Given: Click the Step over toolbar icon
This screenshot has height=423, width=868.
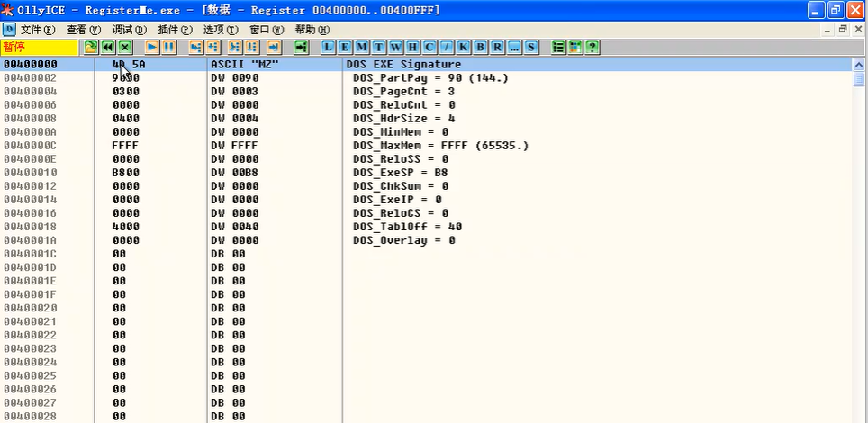Looking at the screenshot, I should tap(213, 48).
